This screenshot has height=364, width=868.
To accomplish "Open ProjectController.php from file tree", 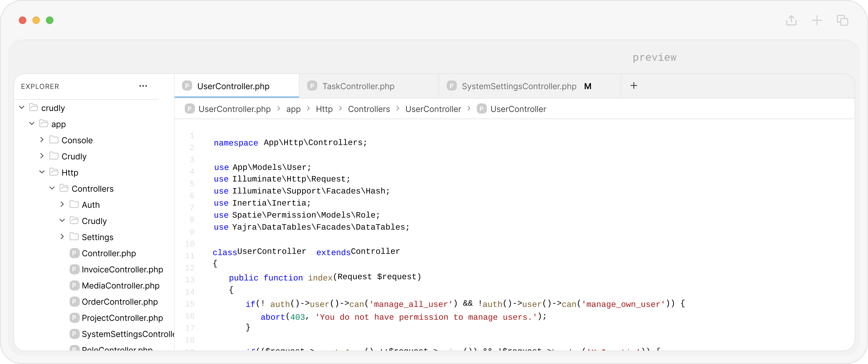I will [x=122, y=318].
